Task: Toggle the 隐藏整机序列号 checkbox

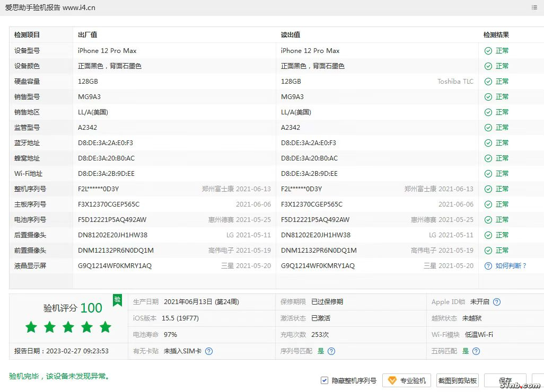Action: (x=324, y=380)
